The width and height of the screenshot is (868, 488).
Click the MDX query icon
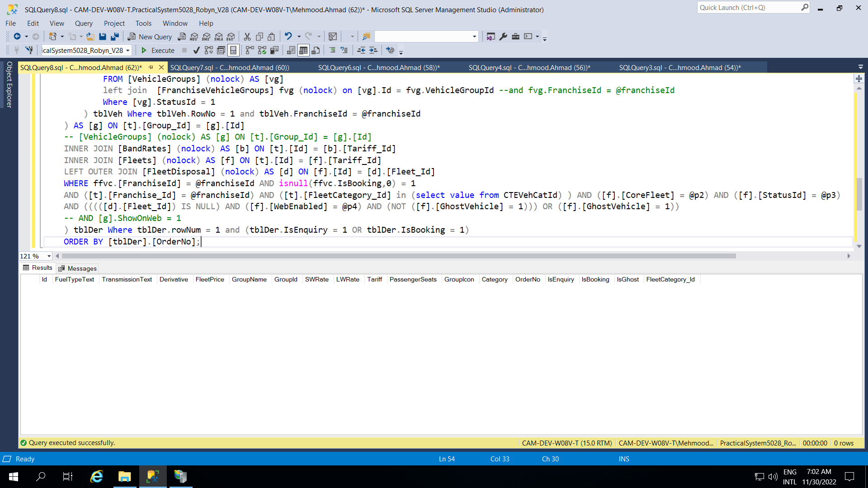194,37
